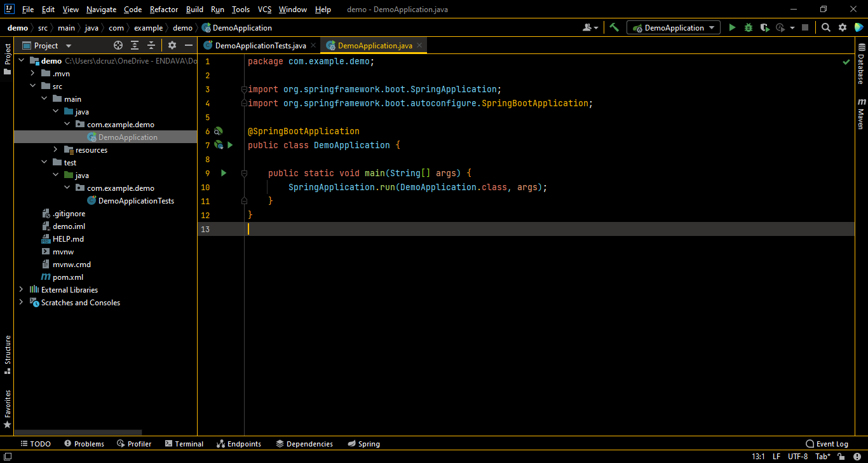Viewport: 868px width, 463px height.
Task: Collapse the test folder arrow
Action: (x=44, y=163)
